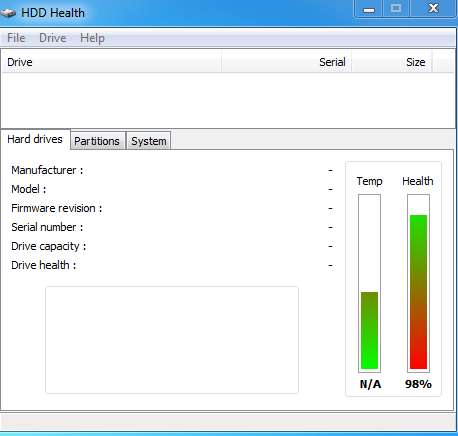Switch to the Hard drives tab
458x436 pixels.
(x=35, y=139)
